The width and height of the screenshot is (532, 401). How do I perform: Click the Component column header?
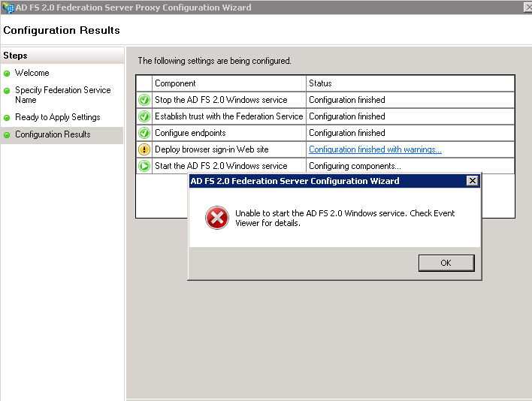[x=229, y=83]
